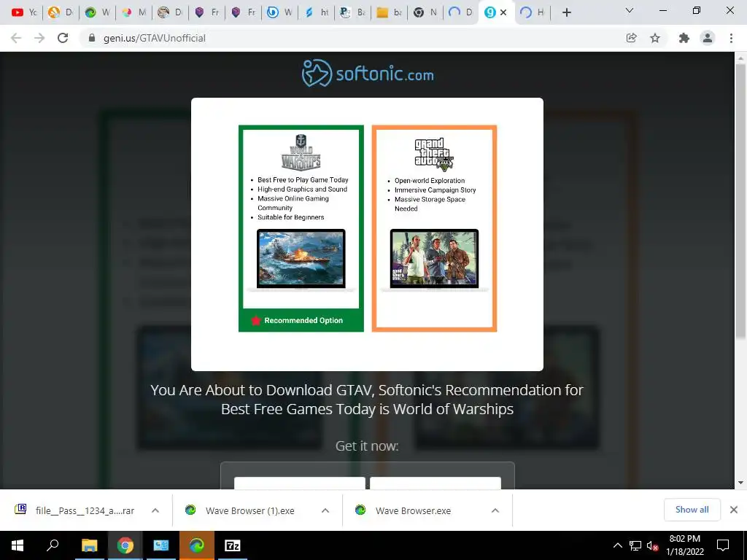Screen dimensions: 747x560
Task: Open the tab search chevron
Action: pyautogui.click(x=630, y=10)
